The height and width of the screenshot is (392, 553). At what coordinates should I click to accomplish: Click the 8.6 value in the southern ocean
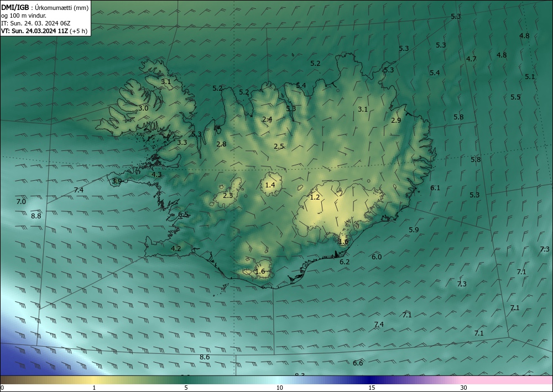coord(205,357)
